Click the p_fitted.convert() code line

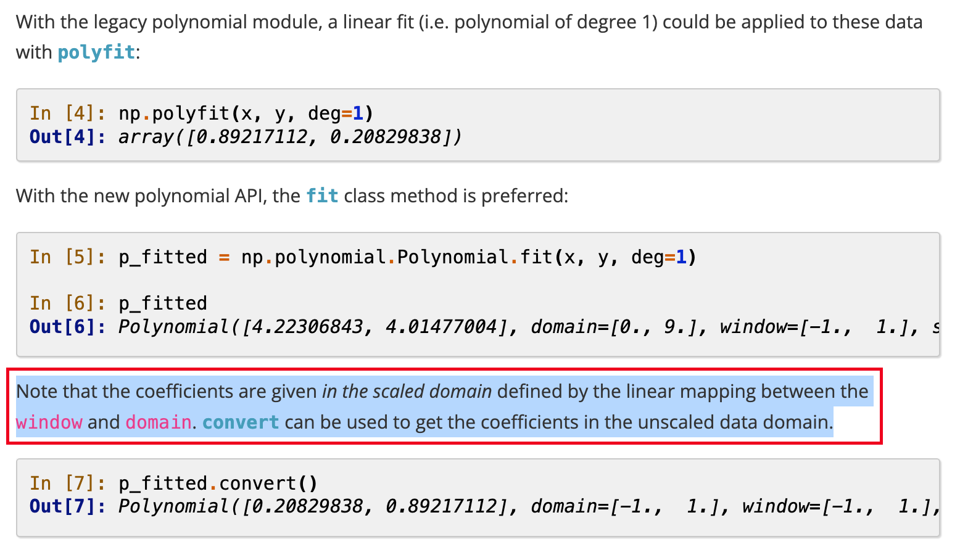218,483
